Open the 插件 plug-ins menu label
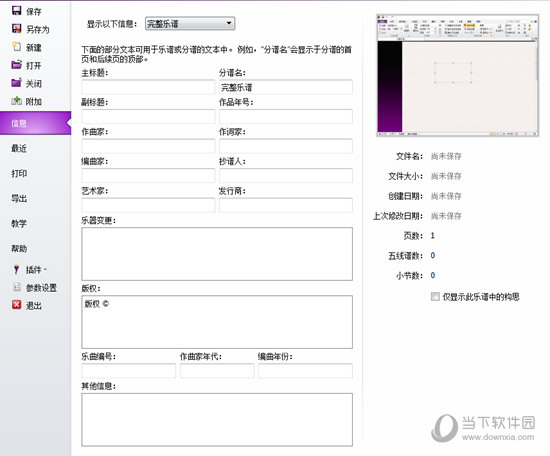The image size is (550, 456). click(x=34, y=270)
